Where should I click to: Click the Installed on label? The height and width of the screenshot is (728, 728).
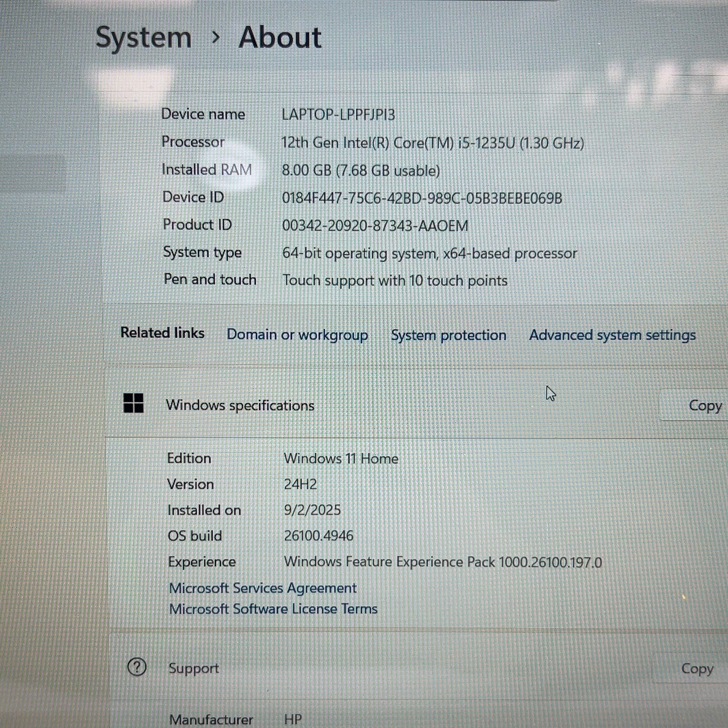204,510
